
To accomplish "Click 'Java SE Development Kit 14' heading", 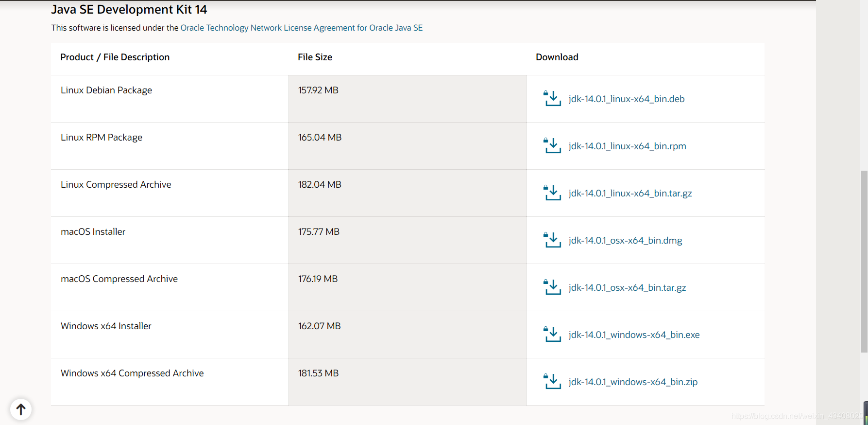I will click(129, 9).
